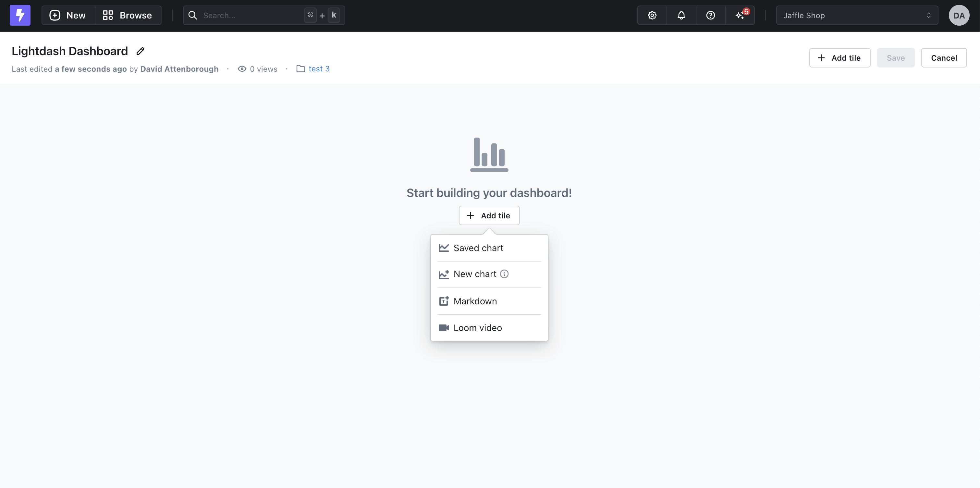This screenshot has width=980, height=488.
Task: Click info icon next to New chart
Action: point(504,274)
